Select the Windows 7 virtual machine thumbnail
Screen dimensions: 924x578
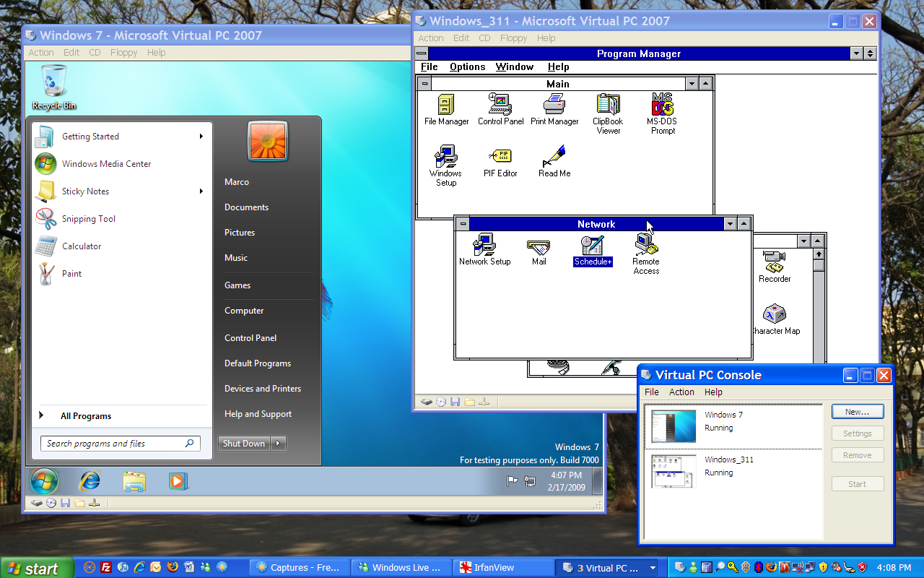[x=674, y=426]
